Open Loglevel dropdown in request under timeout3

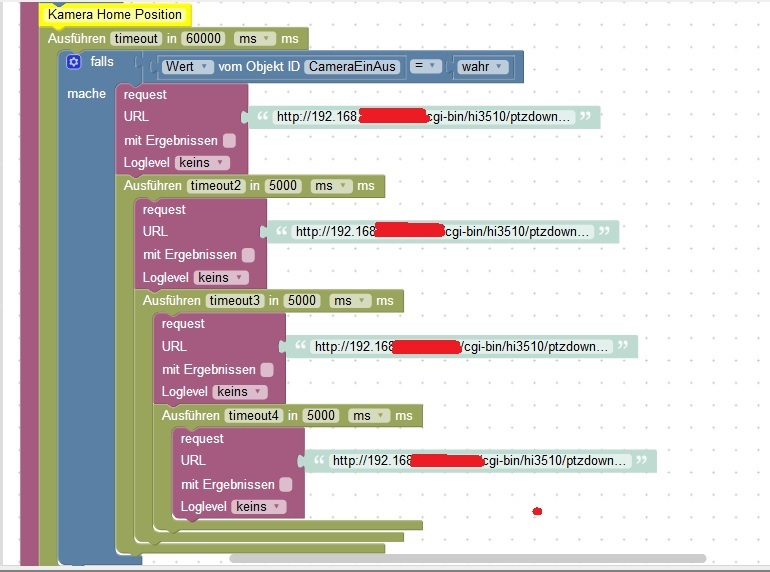pyautogui.click(x=240, y=392)
